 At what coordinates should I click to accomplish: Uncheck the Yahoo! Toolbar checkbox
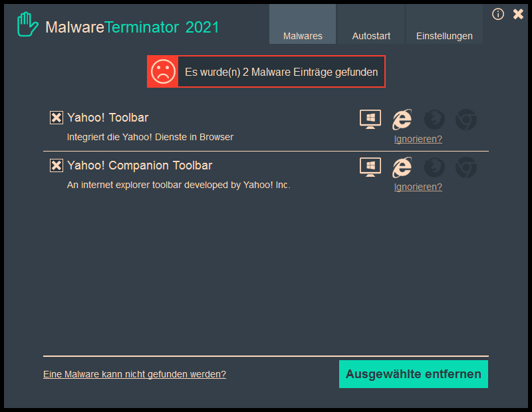point(57,118)
